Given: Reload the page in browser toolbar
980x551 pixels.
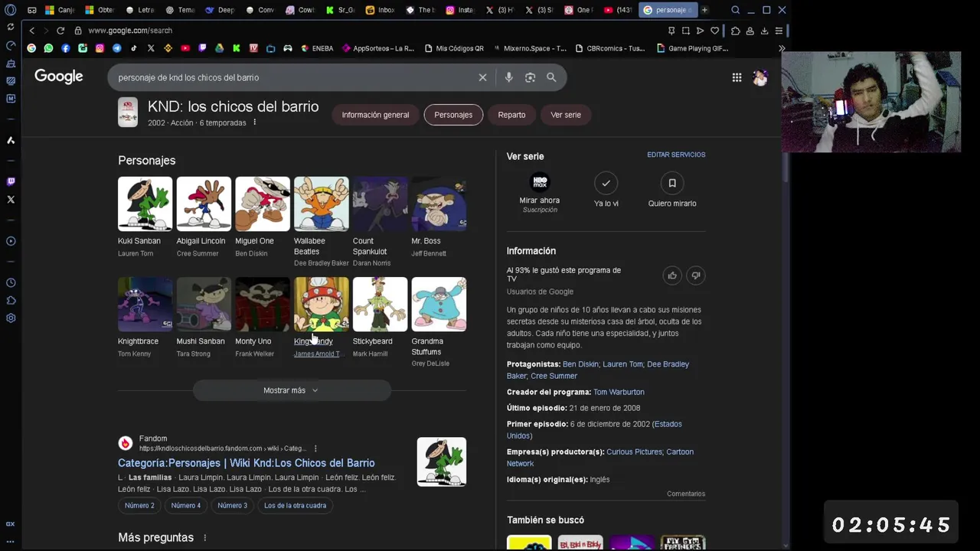Looking at the screenshot, I should coord(60,31).
